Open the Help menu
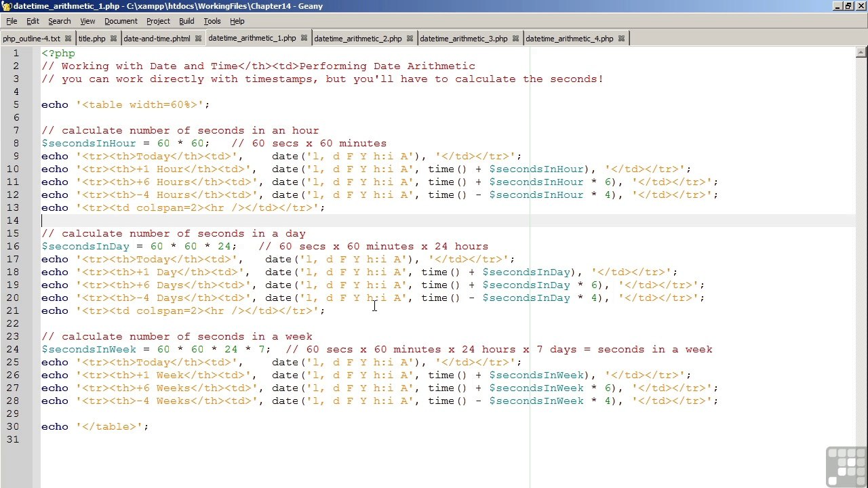 coord(237,21)
